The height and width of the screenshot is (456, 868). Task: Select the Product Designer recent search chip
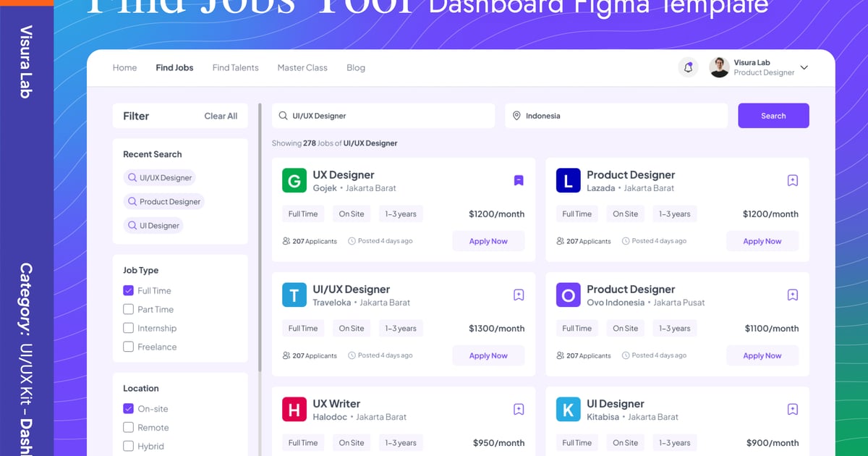point(163,202)
